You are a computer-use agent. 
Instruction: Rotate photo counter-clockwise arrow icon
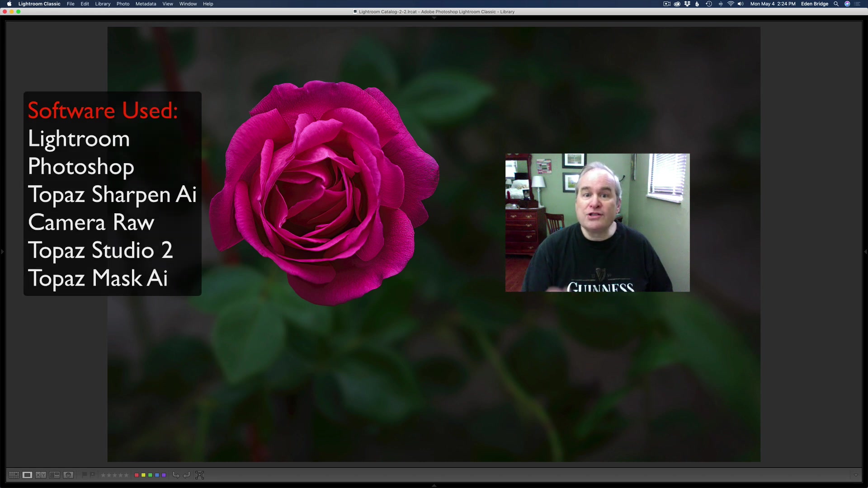(x=176, y=475)
